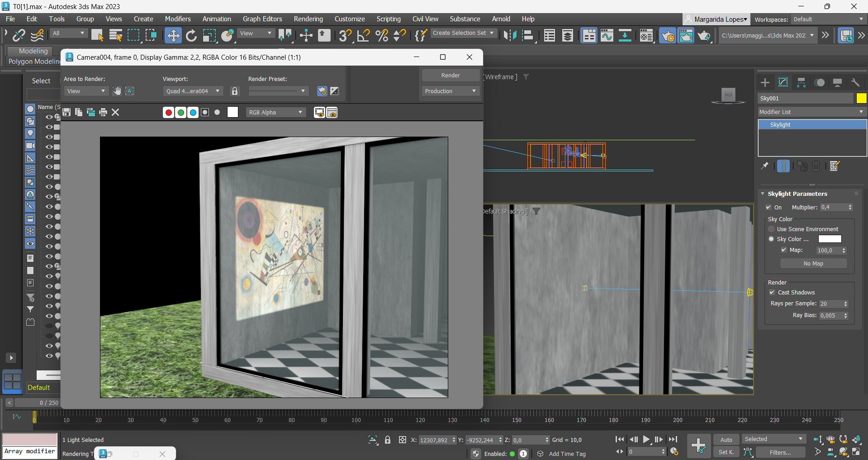Click the white Sky Color swatch
Image resolution: width=868 pixels, height=460 pixels.
[830, 239]
